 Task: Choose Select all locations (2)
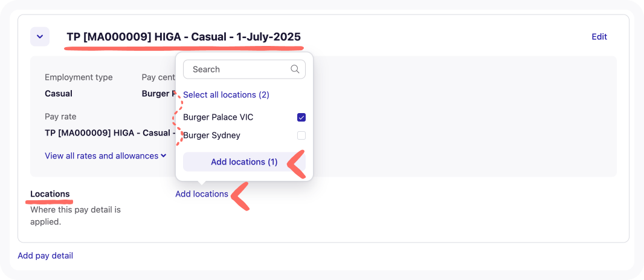tap(226, 95)
